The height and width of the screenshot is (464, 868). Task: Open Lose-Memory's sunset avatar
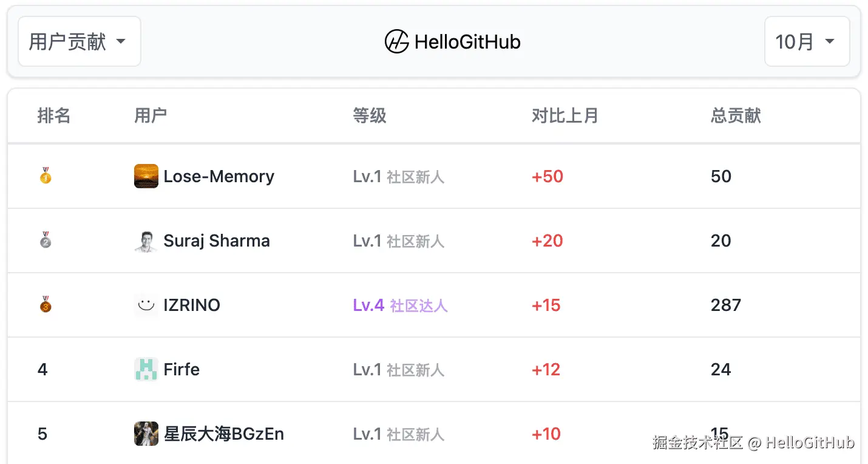[x=146, y=176]
